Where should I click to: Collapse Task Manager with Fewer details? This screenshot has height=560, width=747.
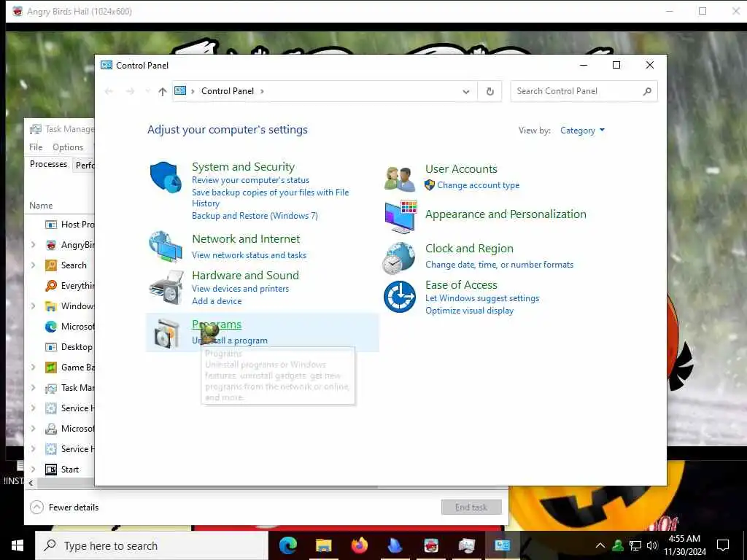[x=64, y=507]
